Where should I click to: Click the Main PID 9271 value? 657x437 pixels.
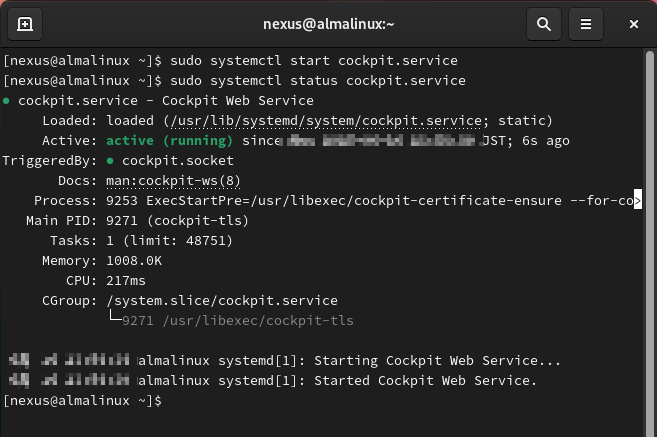coord(123,220)
